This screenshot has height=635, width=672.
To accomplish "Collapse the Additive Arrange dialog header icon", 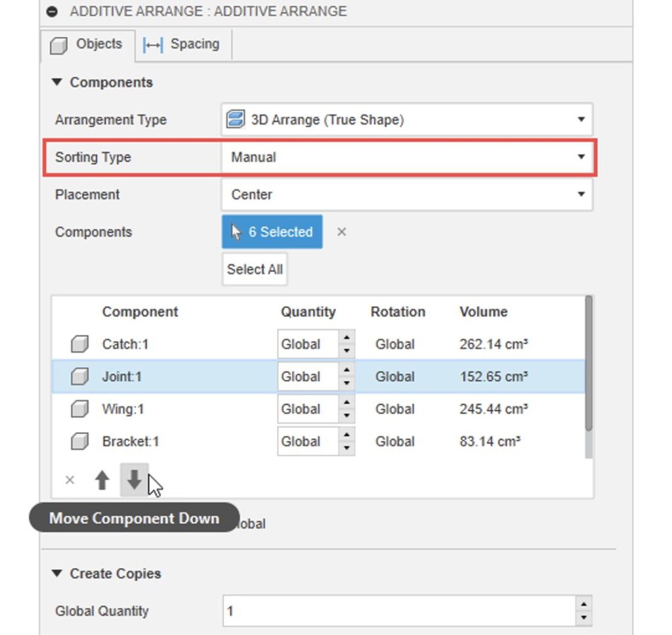I will pyautogui.click(x=53, y=12).
